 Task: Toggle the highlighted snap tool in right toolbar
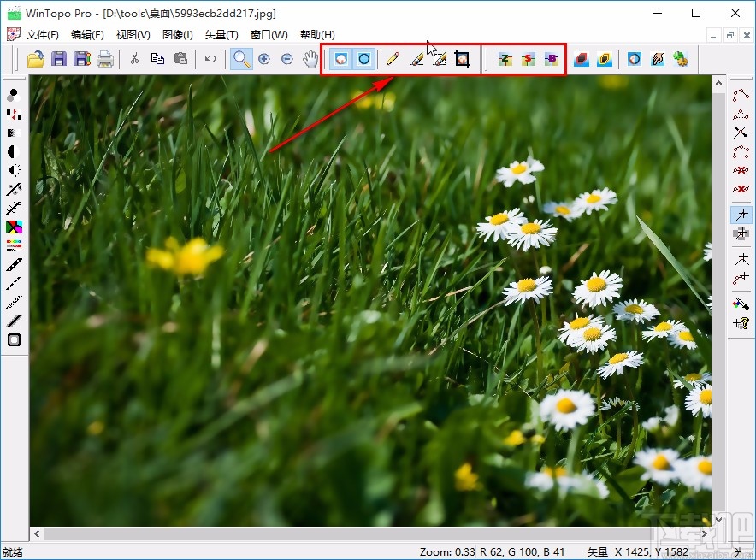741,215
